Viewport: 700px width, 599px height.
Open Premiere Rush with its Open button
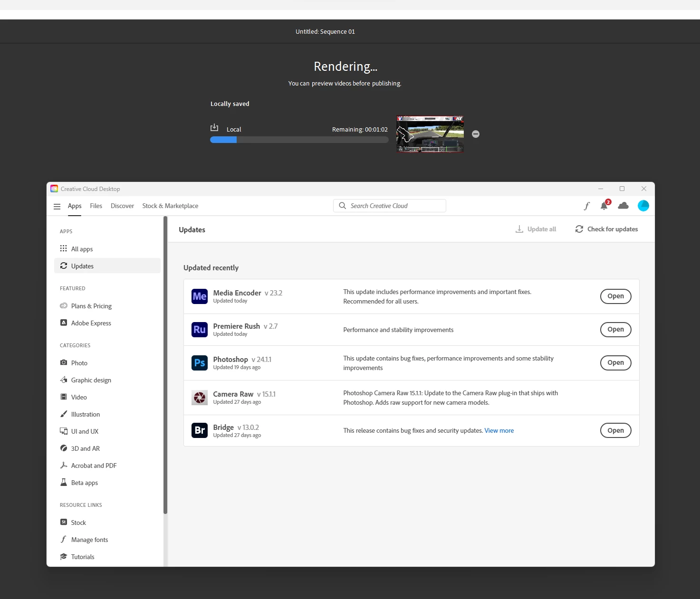[x=615, y=329]
